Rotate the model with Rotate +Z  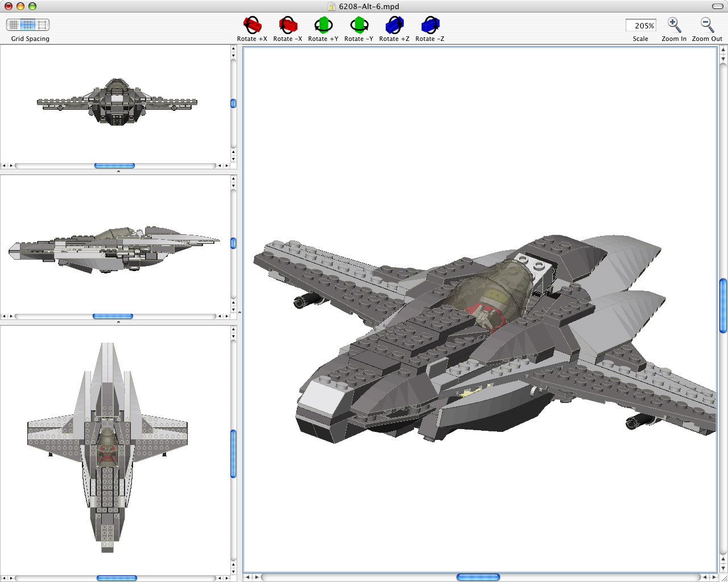pos(394,24)
